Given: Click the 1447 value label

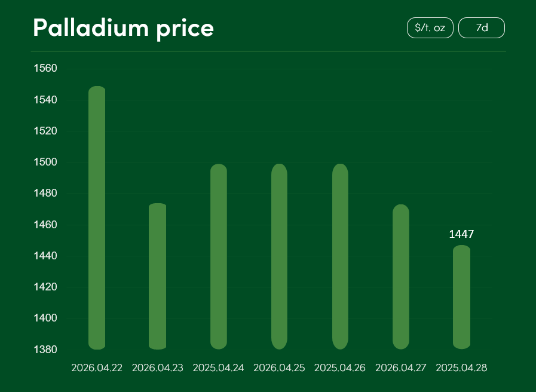Looking at the screenshot, I should click(461, 234).
